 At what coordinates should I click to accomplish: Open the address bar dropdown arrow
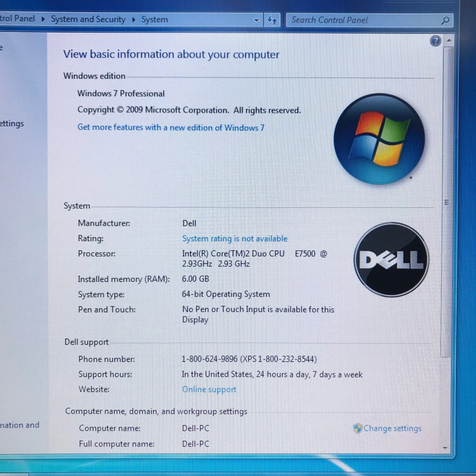pos(256,20)
